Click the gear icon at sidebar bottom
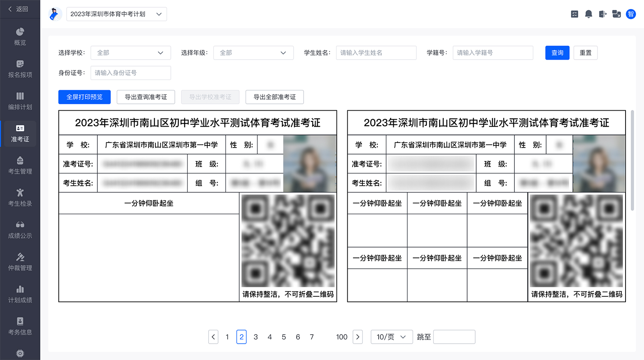The width and height of the screenshot is (644, 360). coord(20,354)
